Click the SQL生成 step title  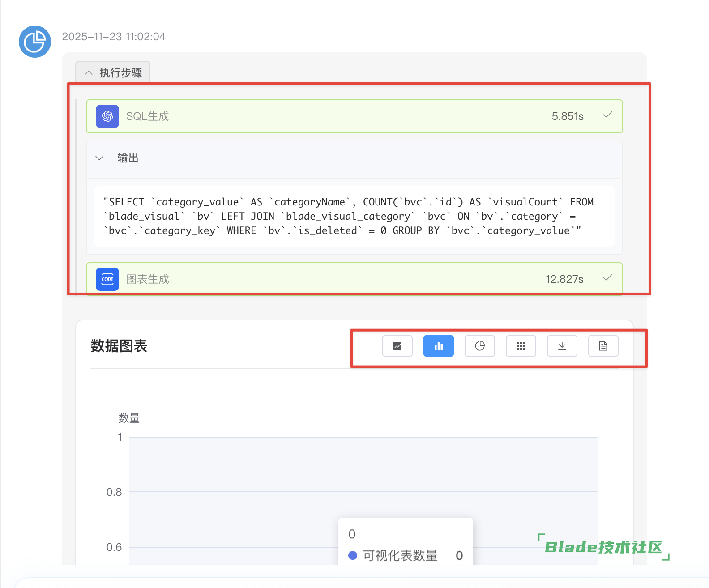[147, 116]
